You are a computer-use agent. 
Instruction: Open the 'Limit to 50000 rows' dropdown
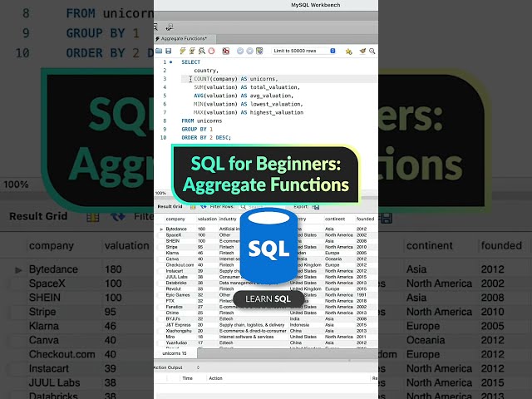(304, 51)
